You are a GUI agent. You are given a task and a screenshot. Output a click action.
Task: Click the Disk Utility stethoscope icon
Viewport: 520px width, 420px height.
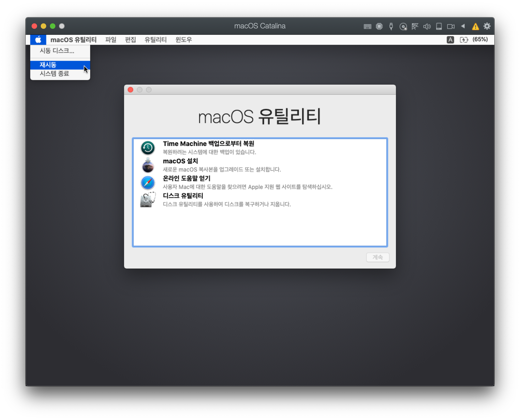tap(148, 200)
